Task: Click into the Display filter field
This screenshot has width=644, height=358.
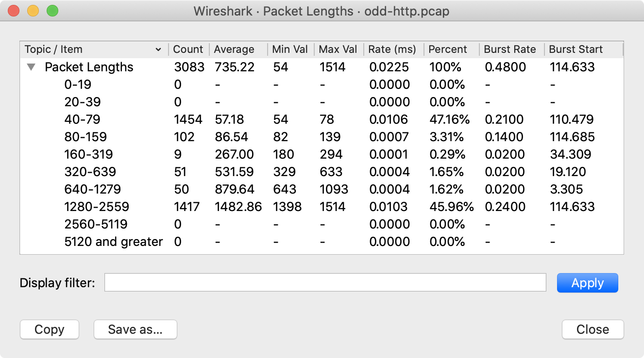Action: point(325,282)
